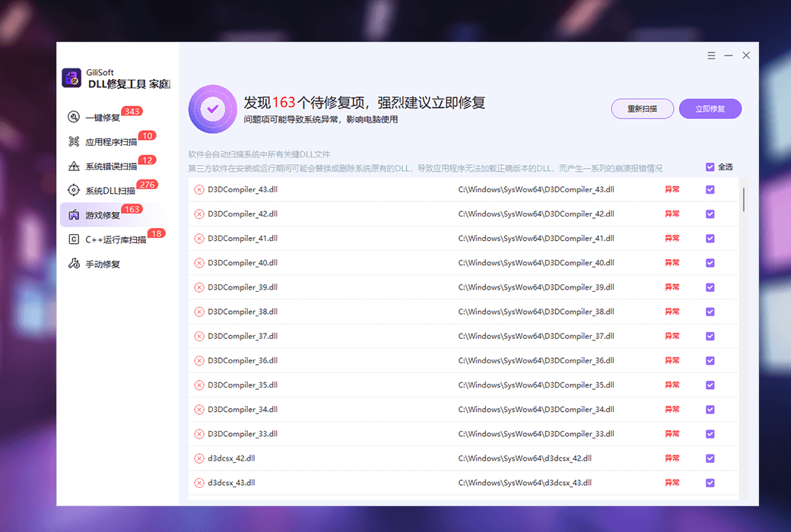Uncheck the D3DCompiler_34.dll row checkbox

pyautogui.click(x=710, y=410)
